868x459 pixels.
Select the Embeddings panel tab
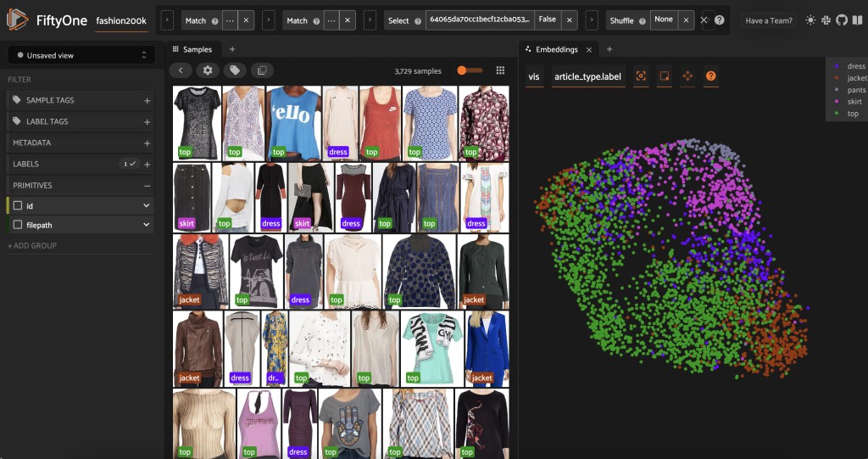click(x=556, y=49)
